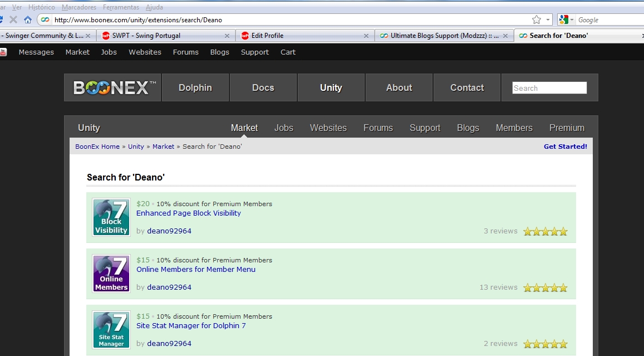Image resolution: width=644 pixels, height=356 pixels.
Task: Close the Edit Profile tab
Action: click(x=366, y=36)
